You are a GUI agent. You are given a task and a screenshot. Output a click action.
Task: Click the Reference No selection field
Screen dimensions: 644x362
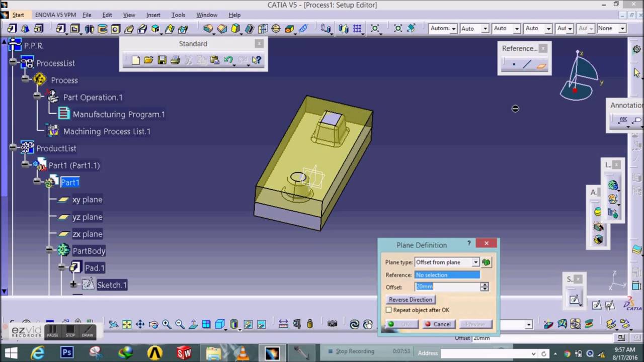pos(447,275)
